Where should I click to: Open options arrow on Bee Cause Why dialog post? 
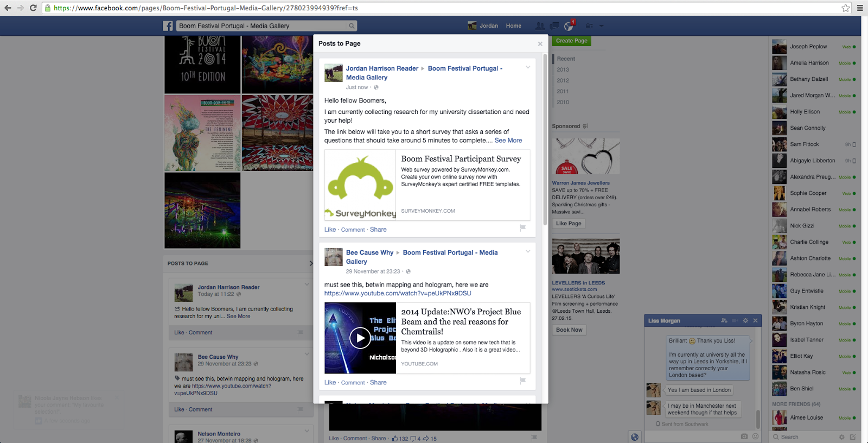528,251
